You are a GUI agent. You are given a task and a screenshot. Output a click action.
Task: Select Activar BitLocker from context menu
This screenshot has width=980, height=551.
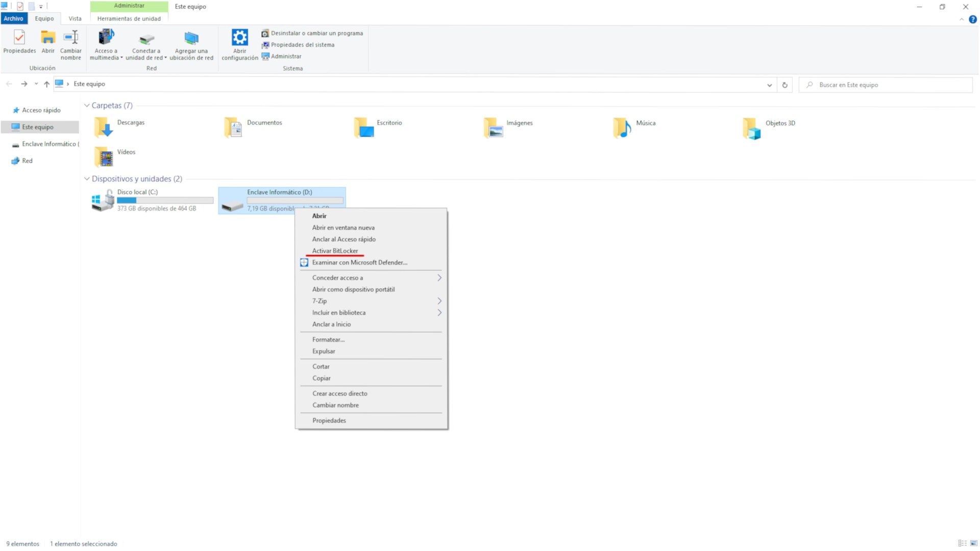coord(335,251)
